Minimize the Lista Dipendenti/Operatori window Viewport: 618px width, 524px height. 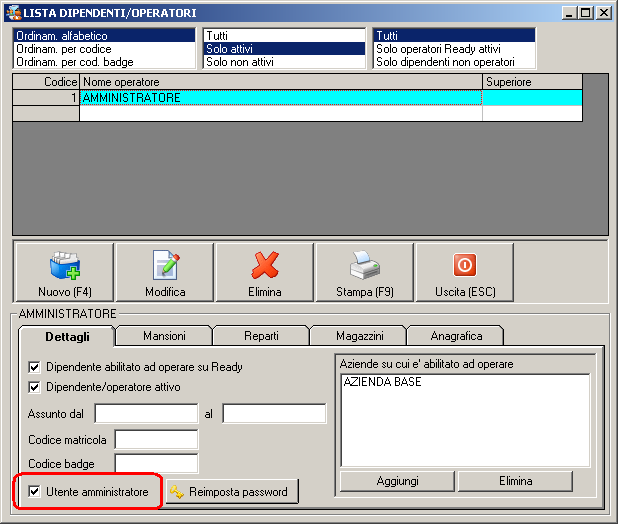pyautogui.click(x=569, y=13)
